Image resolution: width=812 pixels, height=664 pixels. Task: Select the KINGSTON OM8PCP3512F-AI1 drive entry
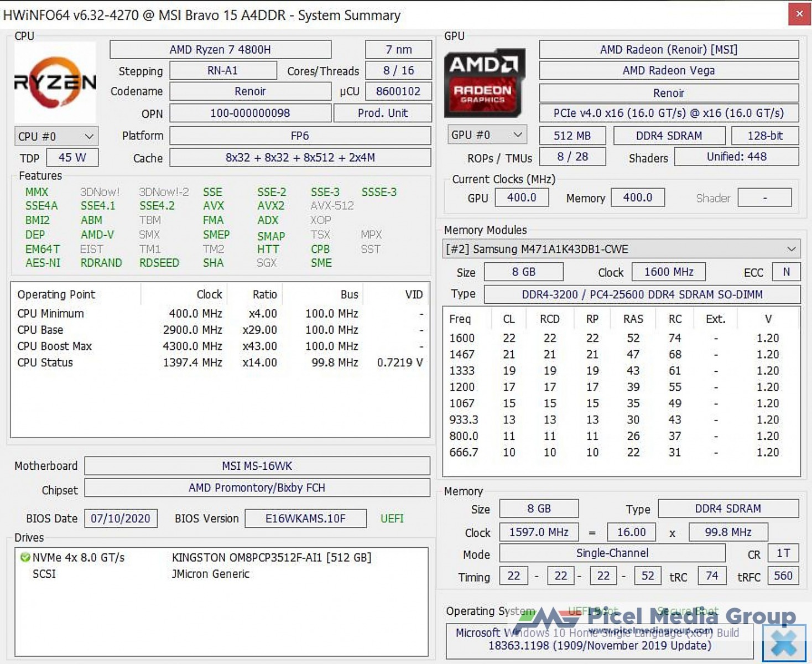click(x=221, y=557)
